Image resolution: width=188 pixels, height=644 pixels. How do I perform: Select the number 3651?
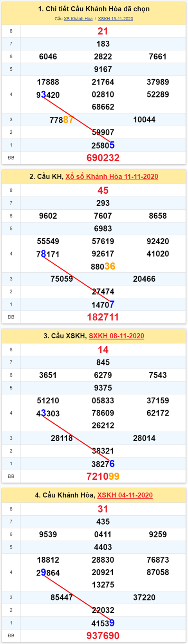tap(48, 375)
